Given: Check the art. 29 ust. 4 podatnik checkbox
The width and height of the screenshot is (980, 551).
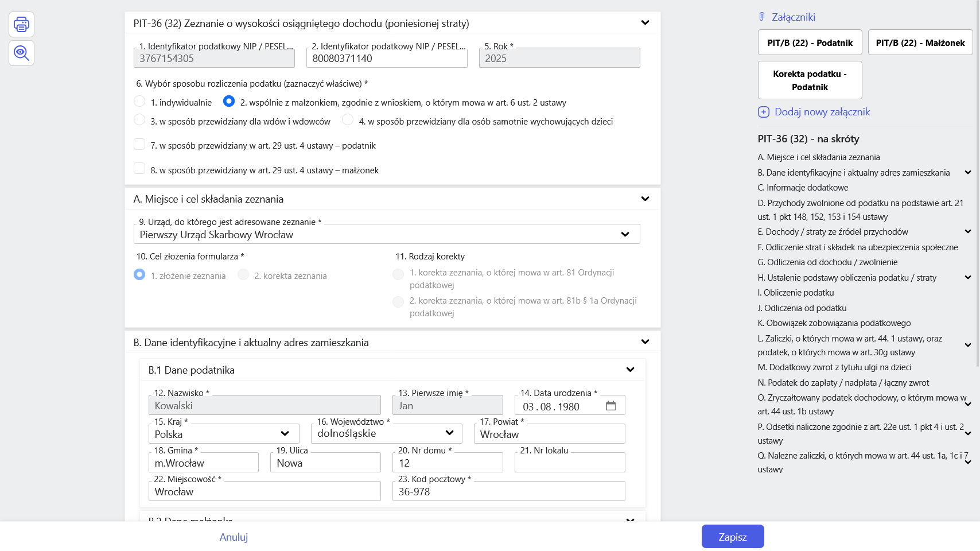Looking at the screenshot, I should coord(139,144).
